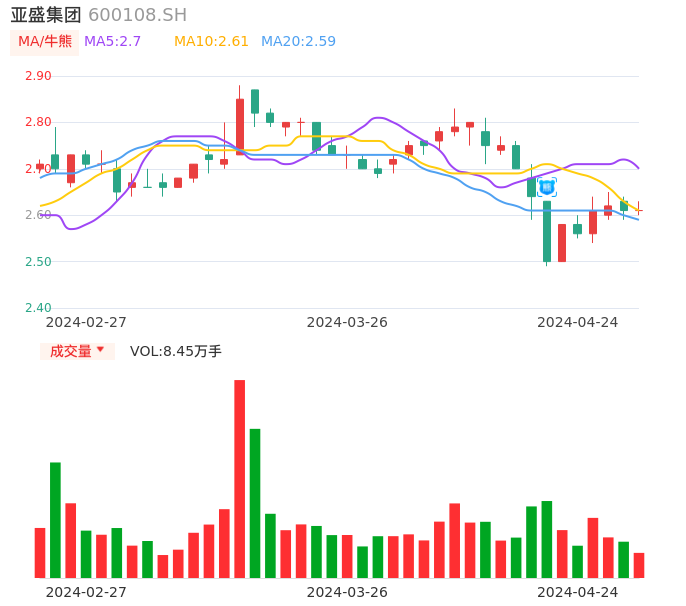Click the 2024-04-24 date label under volume chart
The width and height of the screenshot is (686, 606).
577,592
